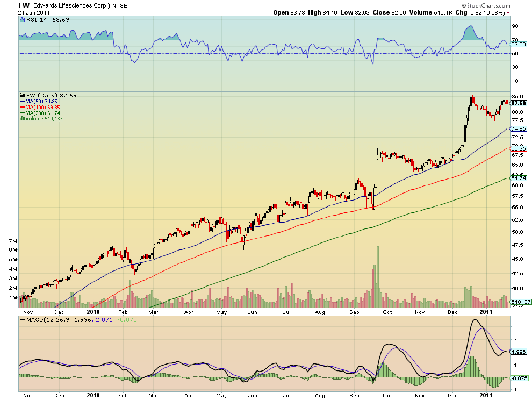
Task: Click the 2010 year label under price chart
Action: [x=94, y=312]
